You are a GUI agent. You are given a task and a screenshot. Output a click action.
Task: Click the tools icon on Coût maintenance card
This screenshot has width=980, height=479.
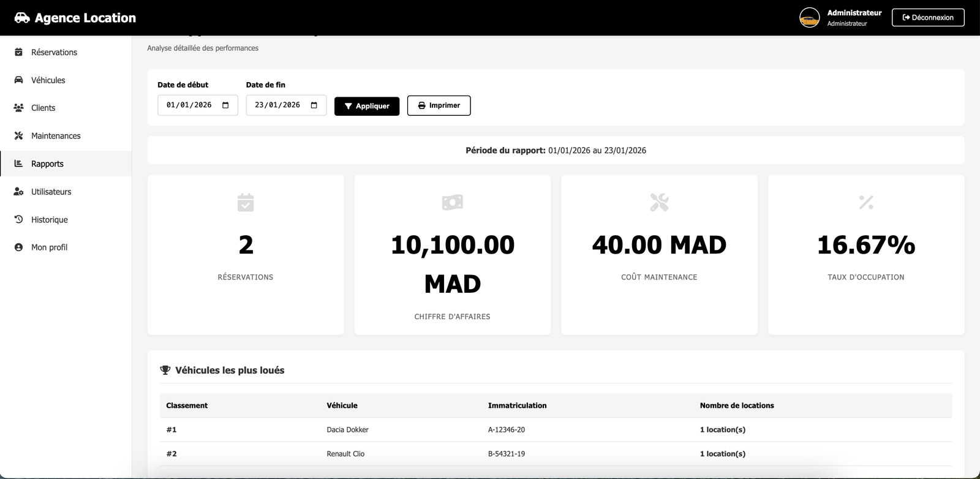[659, 202]
